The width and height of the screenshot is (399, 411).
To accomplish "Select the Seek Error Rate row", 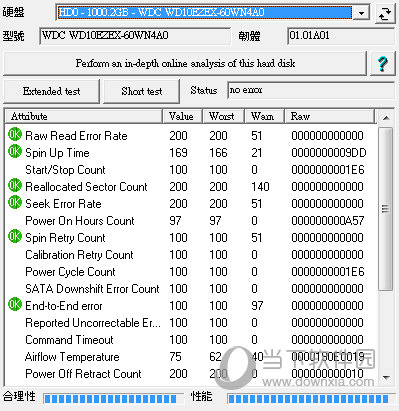I will click(x=192, y=204).
